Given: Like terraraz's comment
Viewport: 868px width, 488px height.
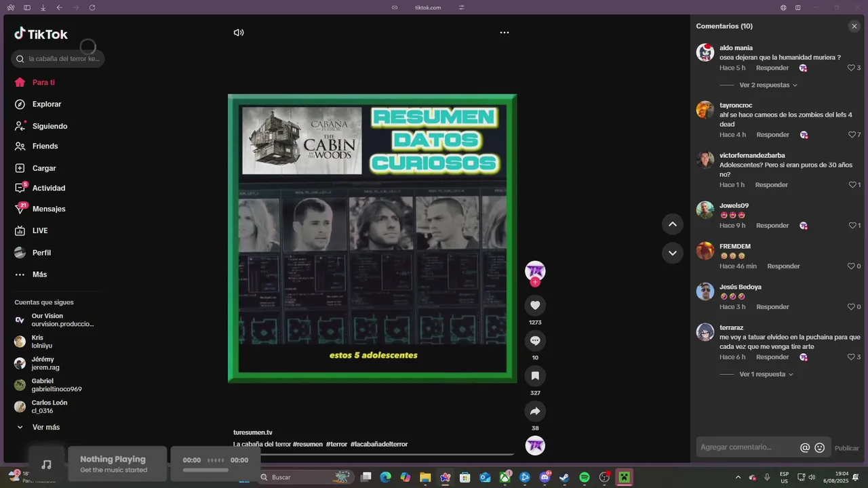Looking at the screenshot, I should coord(851,357).
